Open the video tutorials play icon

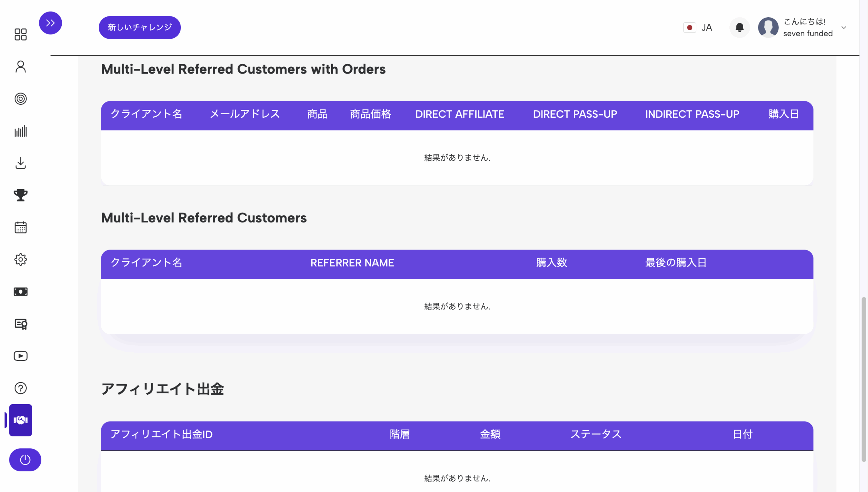[21, 356]
